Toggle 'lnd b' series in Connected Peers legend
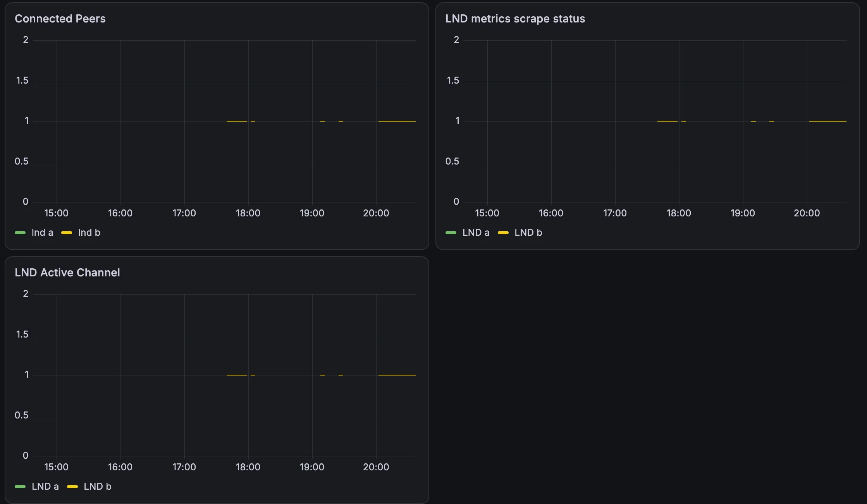The width and height of the screenshot is (867, 504). coord(89,232)
